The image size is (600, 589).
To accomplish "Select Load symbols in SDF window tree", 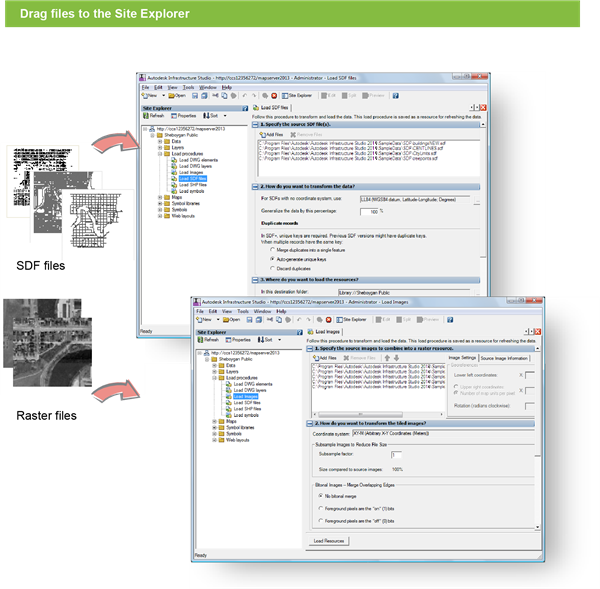I will [192, 191].
